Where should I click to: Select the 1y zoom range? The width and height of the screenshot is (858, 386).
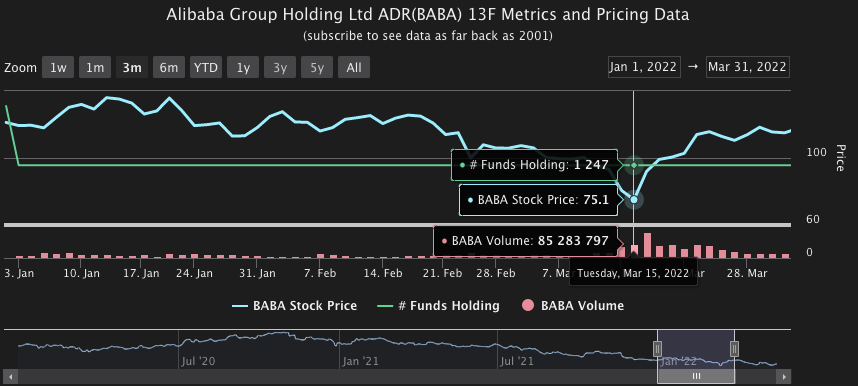point(243,68)
